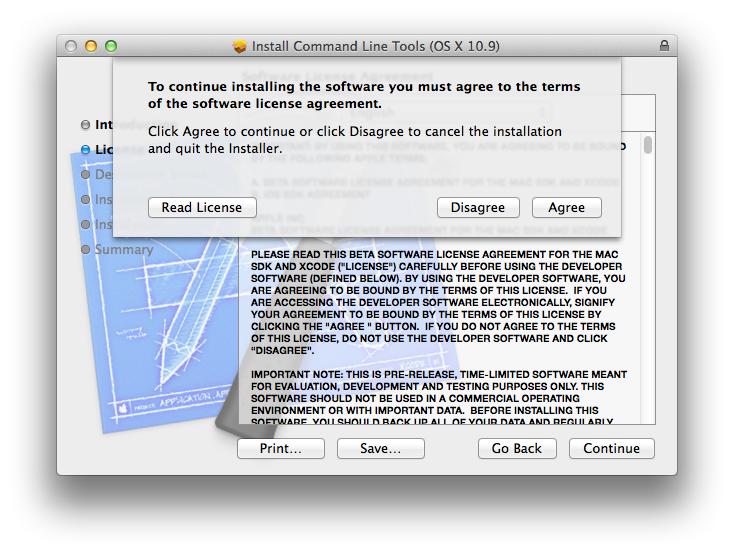Click the Go Back button
The width and height of the screenshot is (734, 554).
pyautogui.click(x=517, y=448)
